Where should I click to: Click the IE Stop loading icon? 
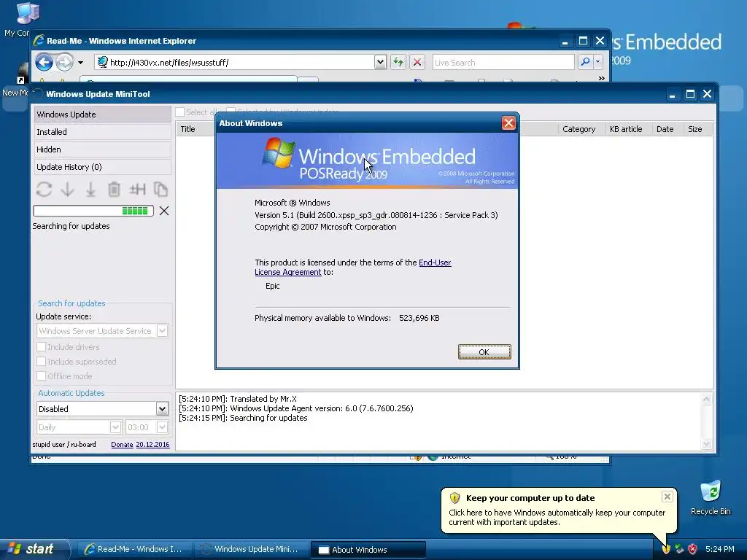pos(417,63)
